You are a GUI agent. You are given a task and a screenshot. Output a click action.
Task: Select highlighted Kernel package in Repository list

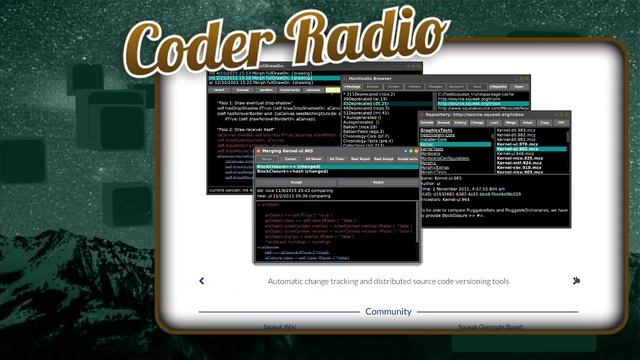click(456, 144)
